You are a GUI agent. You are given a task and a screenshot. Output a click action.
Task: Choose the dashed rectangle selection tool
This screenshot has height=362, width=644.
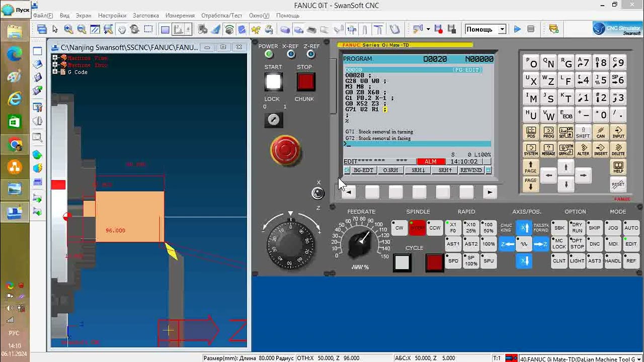(x=148, y=29)
